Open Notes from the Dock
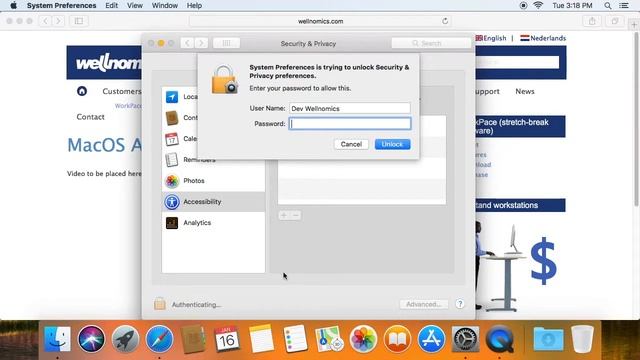640x360 pixels. coord(261,339)
